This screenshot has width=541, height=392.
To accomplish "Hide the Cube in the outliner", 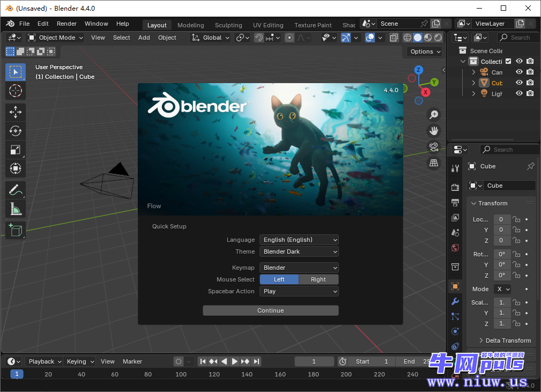I will [x=519, y=83].
